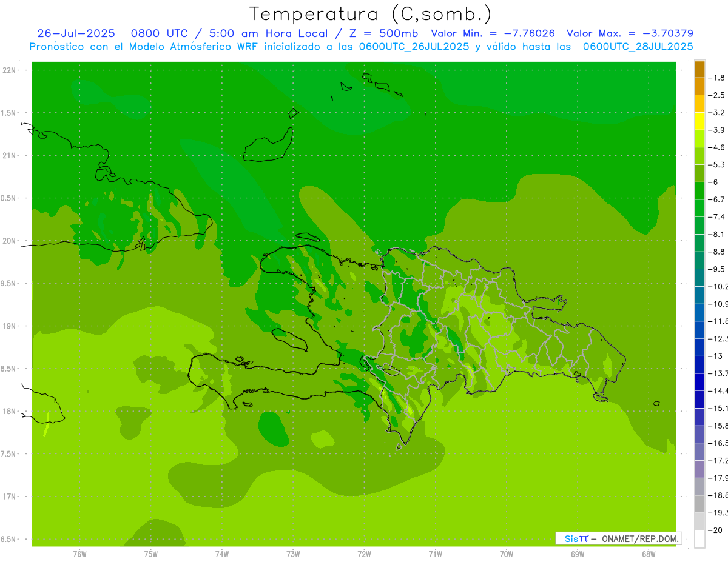The width and height of the screenshot is (728, 562).
Task: Pick the legend swatch between -1.8 and -2.5
Action: pos(699,86)
